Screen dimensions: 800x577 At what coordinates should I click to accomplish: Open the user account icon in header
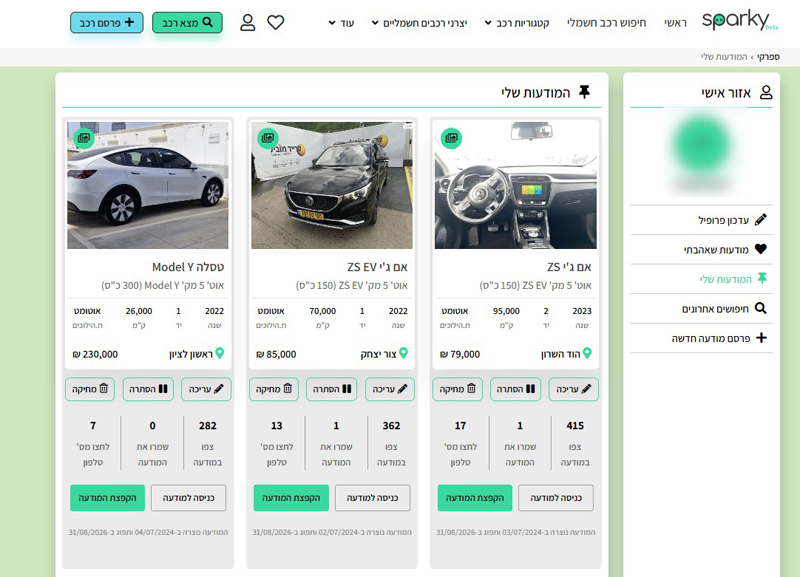point(248,22)
